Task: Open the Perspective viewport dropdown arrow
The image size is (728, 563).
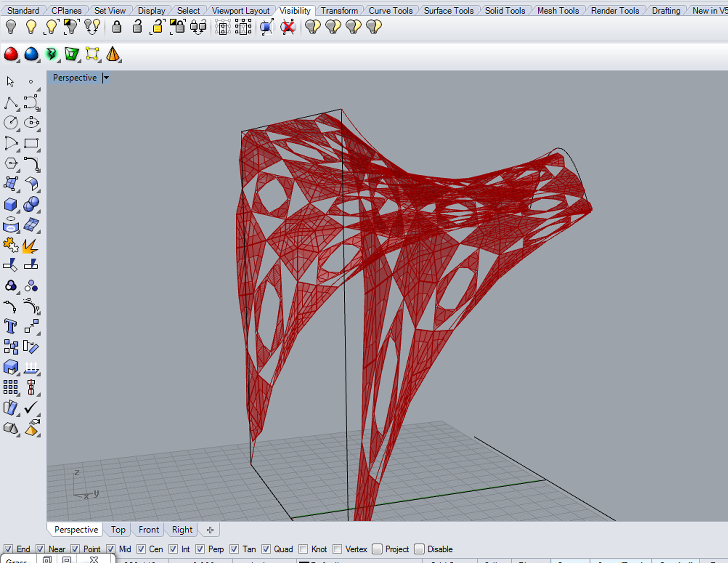Action: click(x=106, y=78)
